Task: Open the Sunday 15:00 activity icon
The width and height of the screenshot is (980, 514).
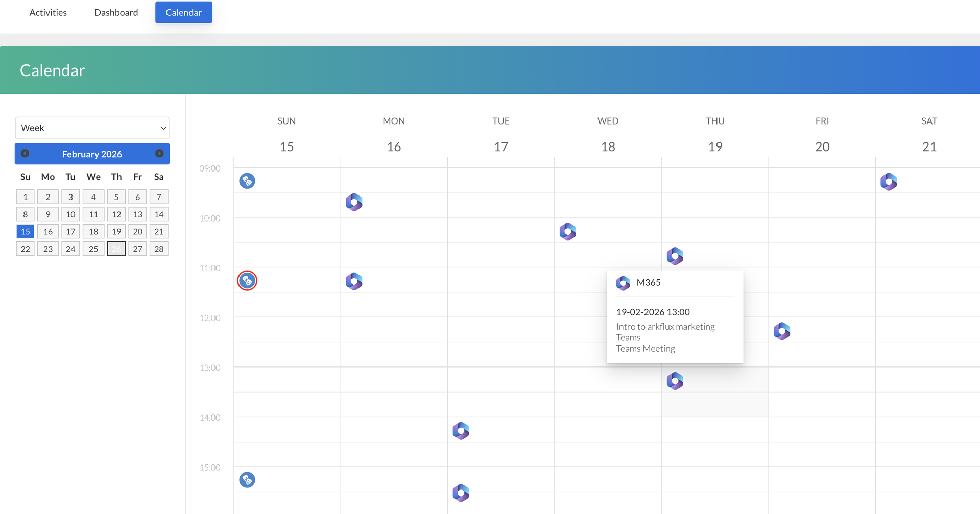Action: pyautogui.click(x=247, y=480)
